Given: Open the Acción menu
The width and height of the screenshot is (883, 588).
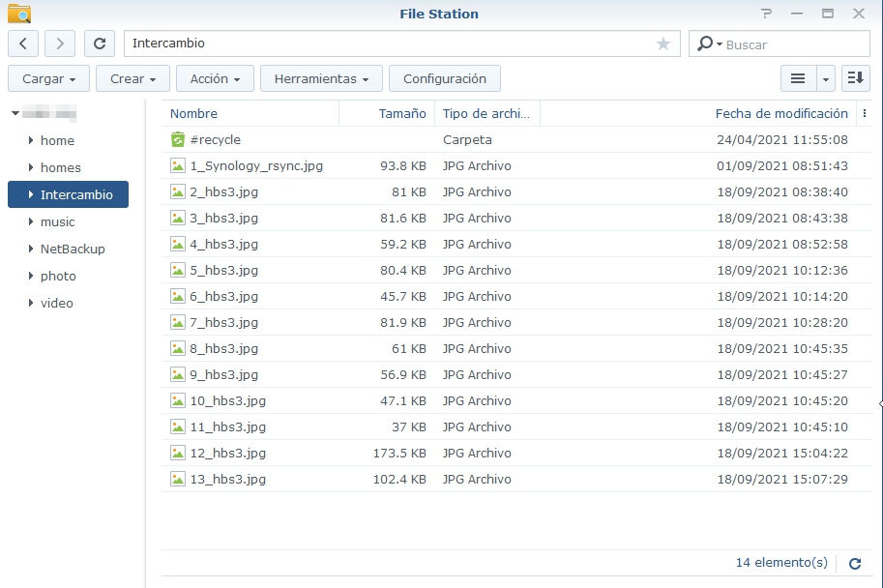Looking at the screenshot, I should pyautogui.click(x=216, y=78).
